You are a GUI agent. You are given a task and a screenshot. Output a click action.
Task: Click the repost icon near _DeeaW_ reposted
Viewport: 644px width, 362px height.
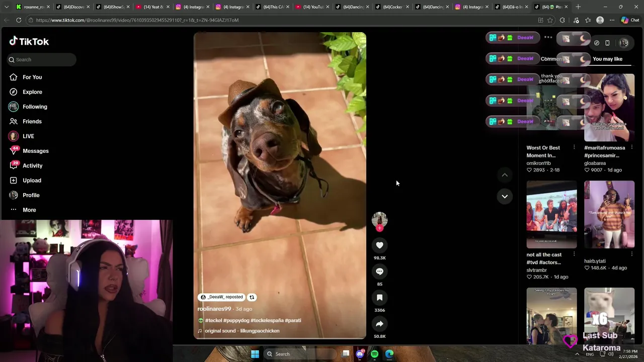(x=252, y=297)
